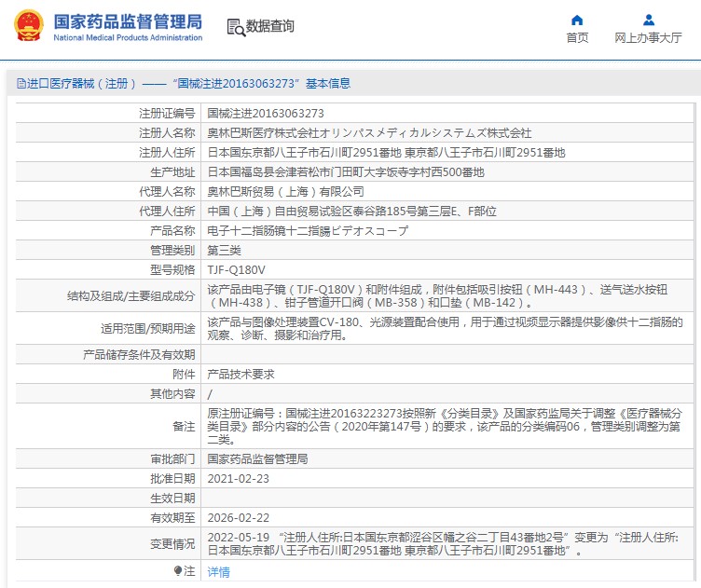Click the 型号规格 label

point(172,270)
